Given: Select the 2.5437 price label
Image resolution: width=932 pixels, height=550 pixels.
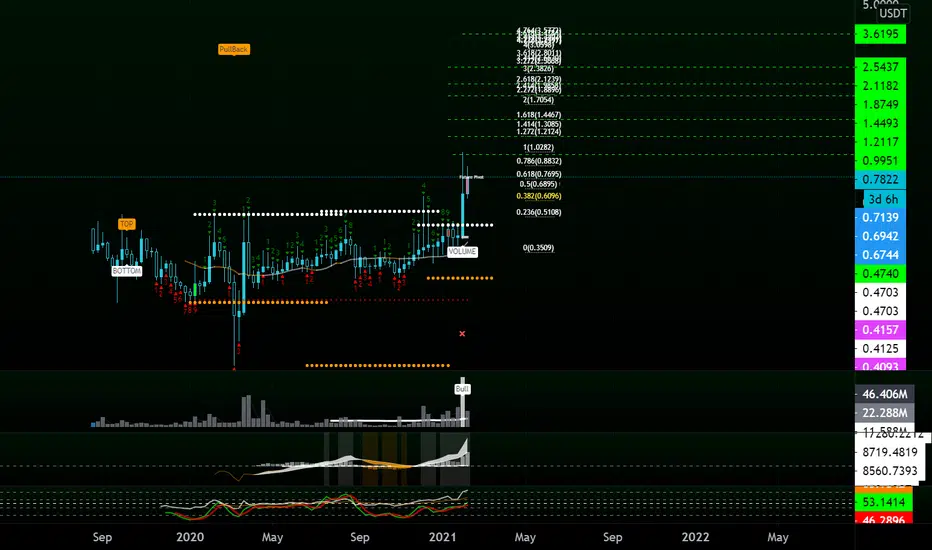Looking at the screenshot, I should [x=880, y=67].
